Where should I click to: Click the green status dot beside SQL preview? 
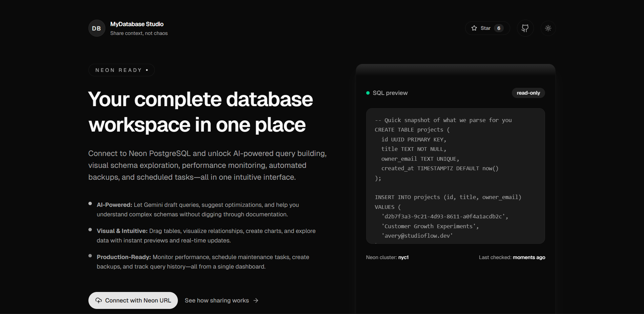pyautogui.click(x=368, y=93)
